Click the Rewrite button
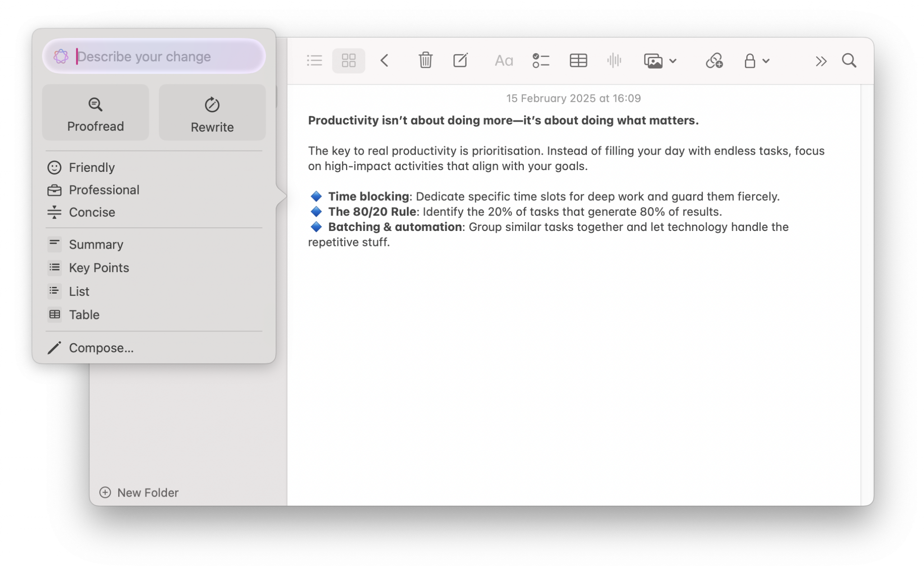The height and width of the screenshot is (572, 924). click(x=212, y=112)
